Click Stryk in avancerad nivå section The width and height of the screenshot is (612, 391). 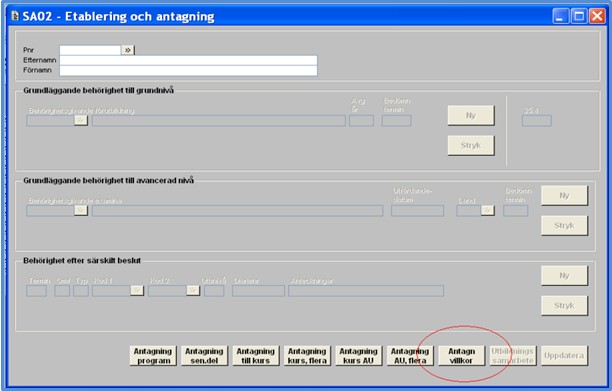564,225
